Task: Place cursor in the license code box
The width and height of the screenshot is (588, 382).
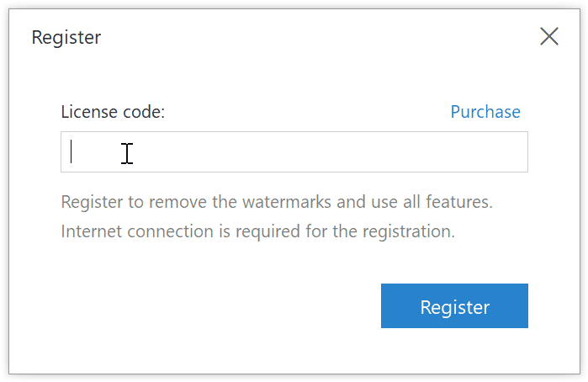Action: (x=294, y=152)
